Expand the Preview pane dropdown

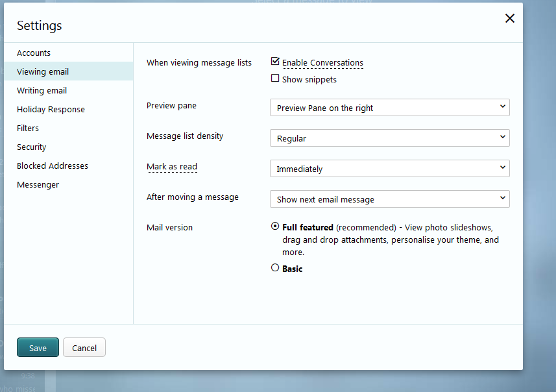pyautogui.click(x=390, y=108)
